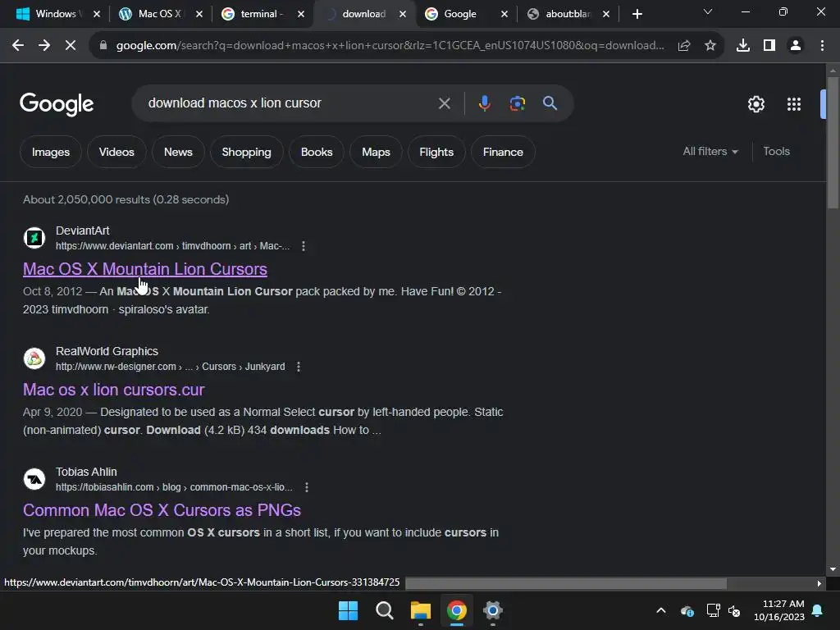Go forward with the forward arrow
Image resolution: width=840 pixels, height=630 pixels.
[x=44, y=46]
